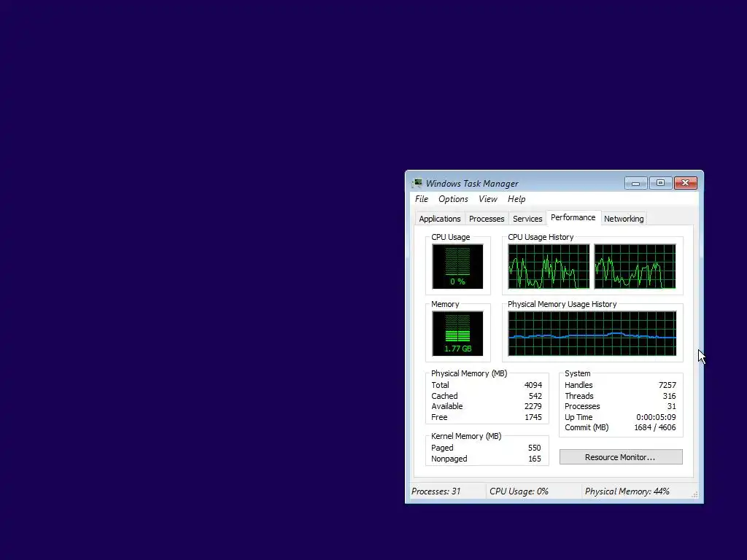Click the Paged kernel memory value 550

(535, 448)
